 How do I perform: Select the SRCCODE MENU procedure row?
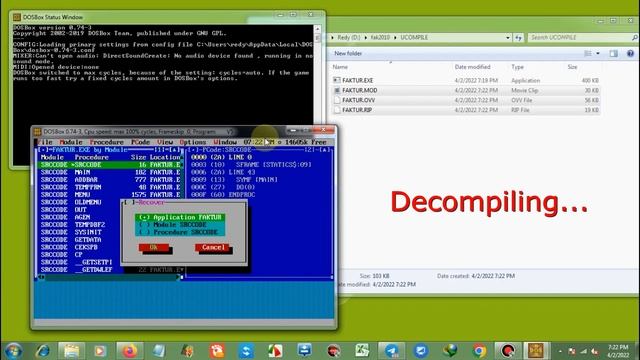110,195
